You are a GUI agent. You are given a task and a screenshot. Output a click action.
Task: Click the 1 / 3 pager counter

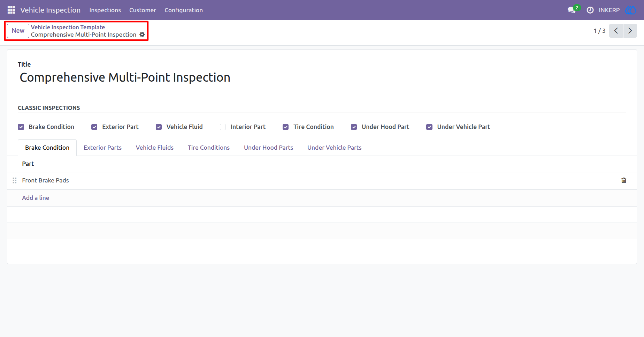(x=599, y=31)
